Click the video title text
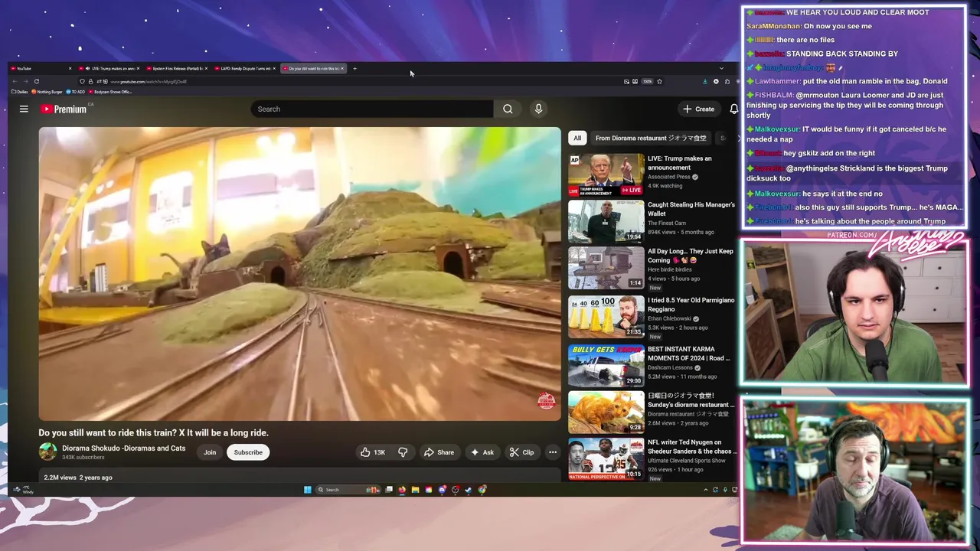 click(x=153, y=432)
